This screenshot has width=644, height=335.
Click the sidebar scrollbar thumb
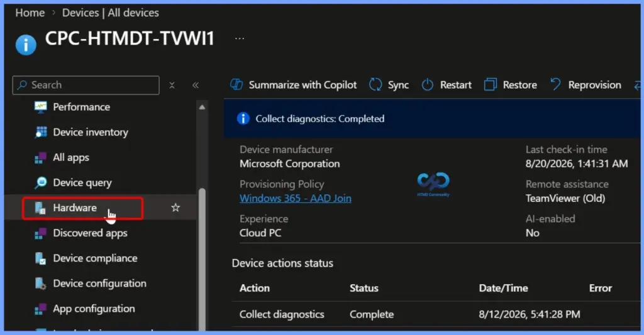(x=202, y=259)
